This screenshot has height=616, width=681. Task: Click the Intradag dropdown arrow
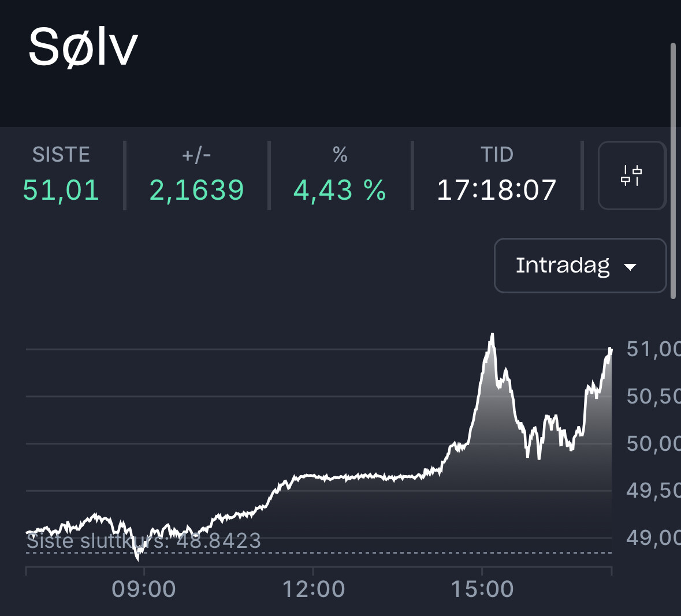(x=630, y=267)
